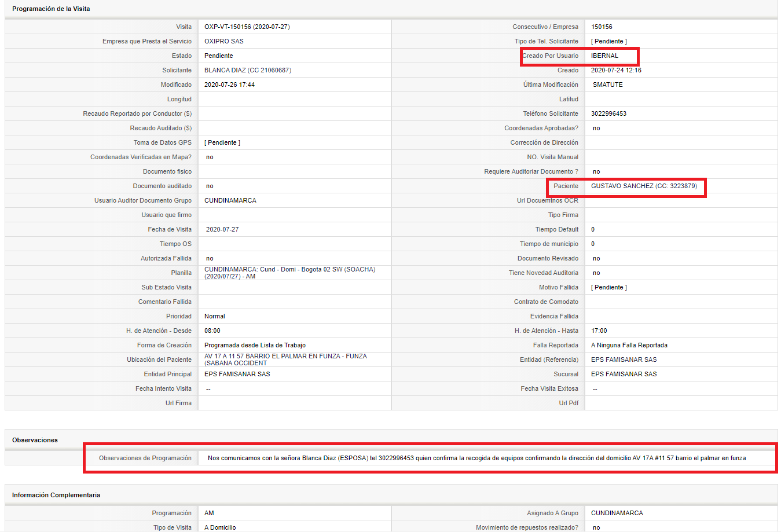Select the Sucursal value EPS FAMISANAR SAS
This screenshot has width=781, height=532.
(624, 374)
